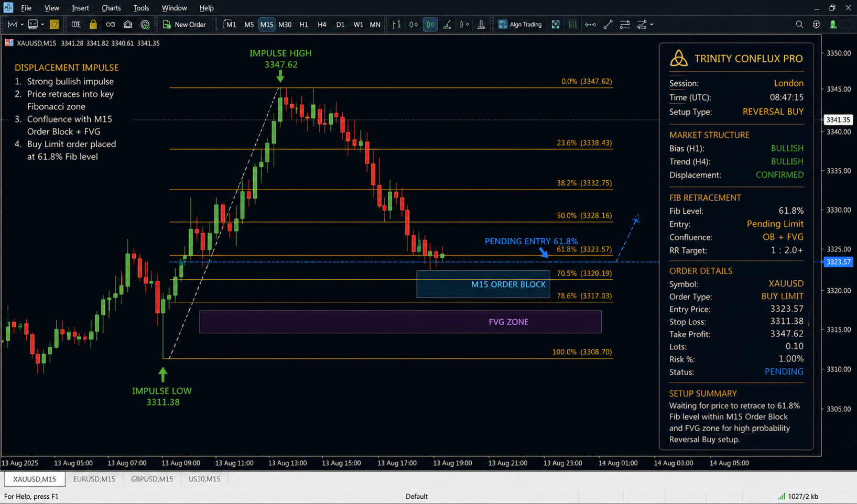Expand the chart type dropdown arrow
The height and width of the screenshot is (504, 857).
[21, 25]
